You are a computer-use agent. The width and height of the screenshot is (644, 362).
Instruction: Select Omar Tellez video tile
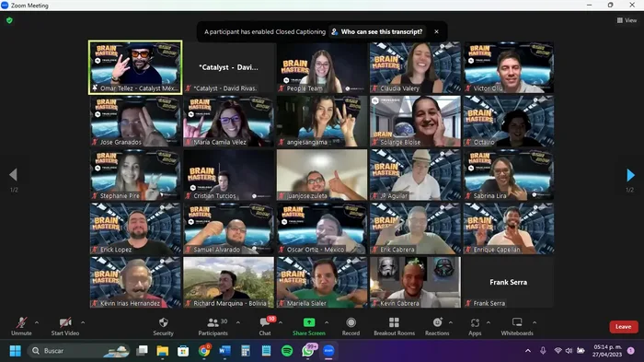pos(135,67)
